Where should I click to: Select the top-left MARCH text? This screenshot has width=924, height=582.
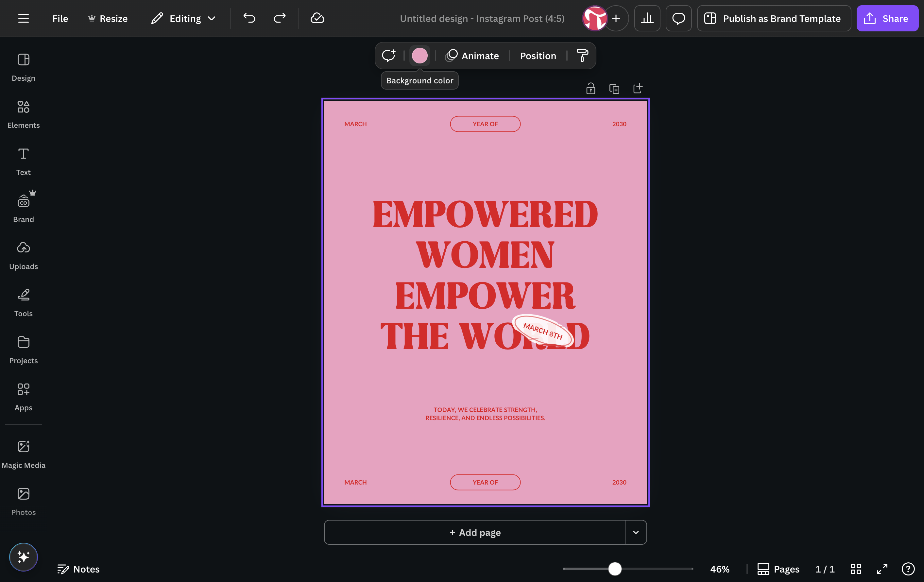point(355,124)
